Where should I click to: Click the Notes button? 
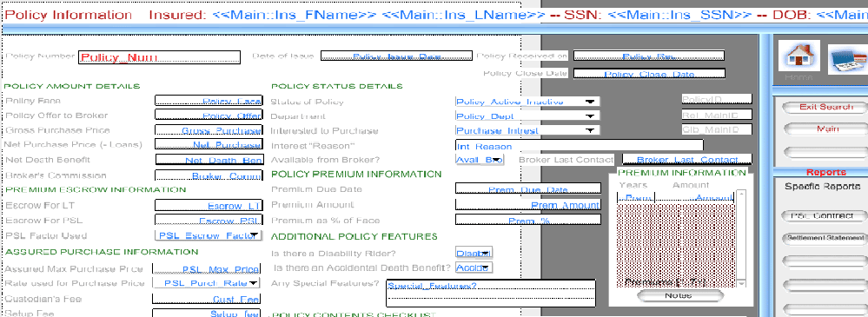coord(679,295)
